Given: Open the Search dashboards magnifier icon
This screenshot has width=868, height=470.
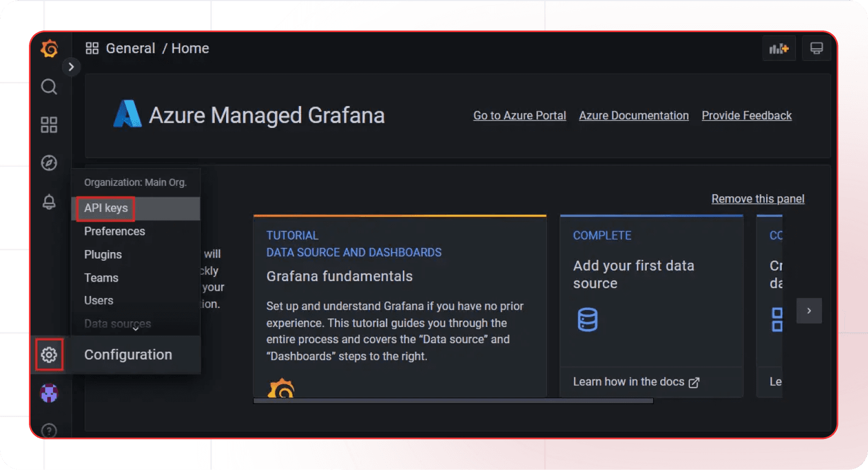Looking at the screenshot, I should point(49,87).
